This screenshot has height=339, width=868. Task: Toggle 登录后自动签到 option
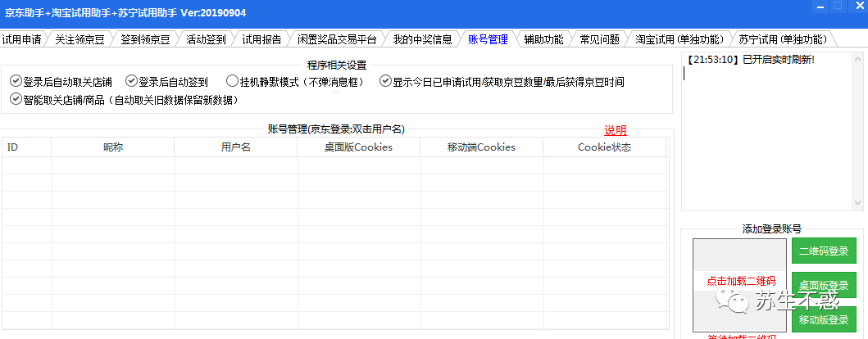pyautogui.click(x=166, y=82)
